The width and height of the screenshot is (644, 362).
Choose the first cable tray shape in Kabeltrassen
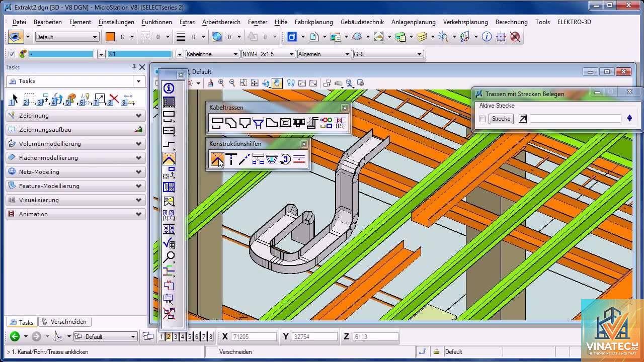217,122
